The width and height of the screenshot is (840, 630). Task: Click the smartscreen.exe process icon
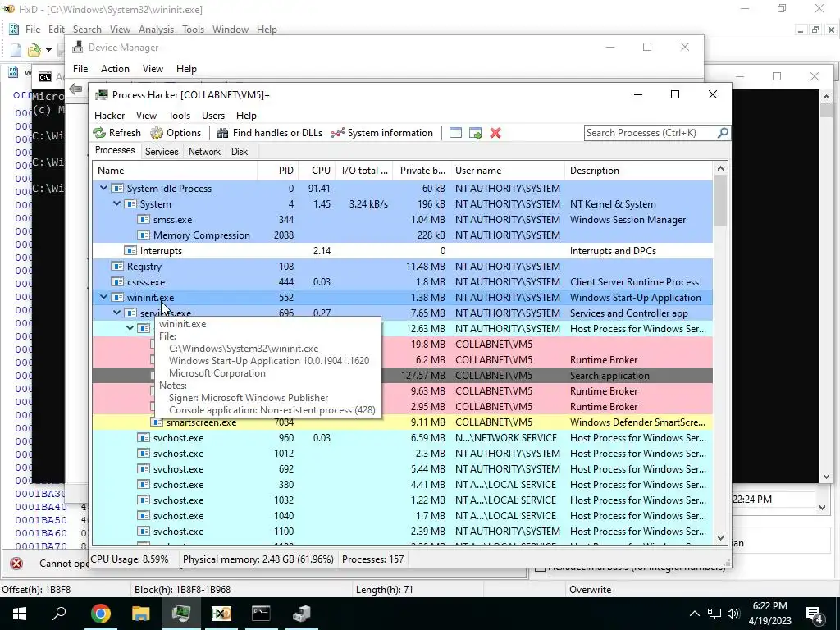pyautogui.click(x=157, y=422)
